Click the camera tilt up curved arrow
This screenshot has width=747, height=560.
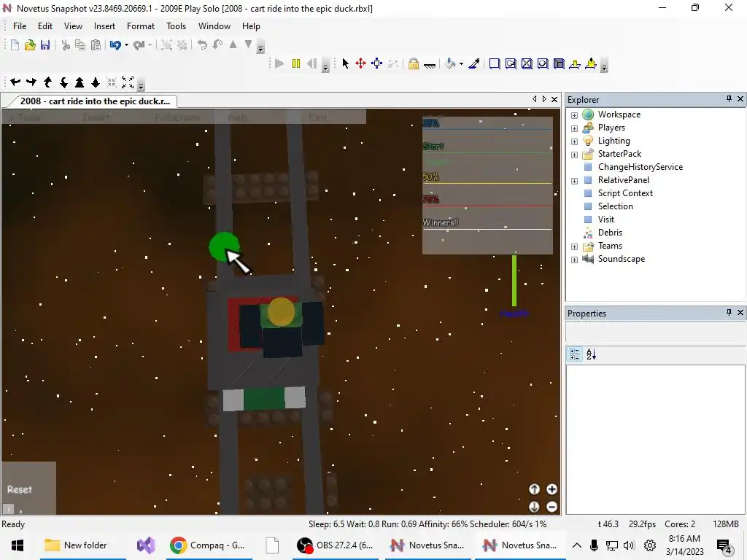pyautogui.click(x=47, y=82)
